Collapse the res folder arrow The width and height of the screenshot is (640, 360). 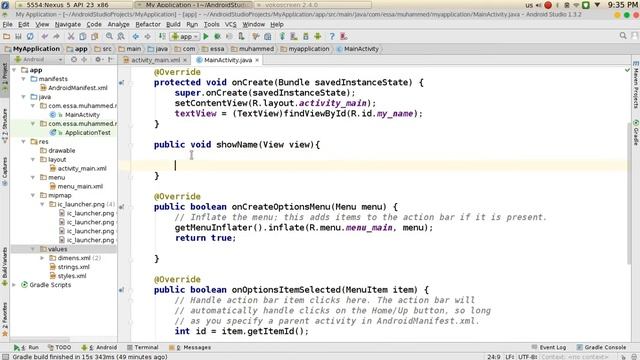[x=24, y=142]
